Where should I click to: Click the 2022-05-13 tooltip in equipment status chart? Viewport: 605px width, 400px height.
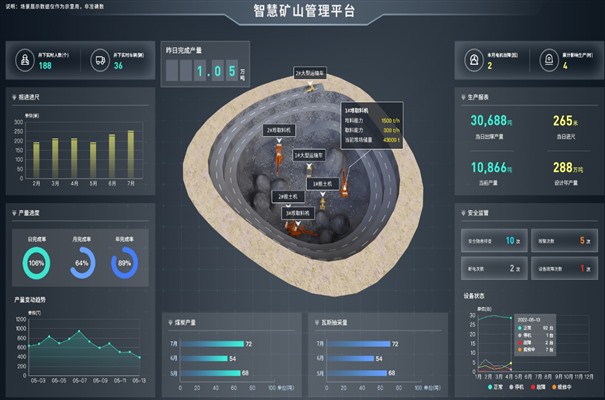tap(535, 335)
